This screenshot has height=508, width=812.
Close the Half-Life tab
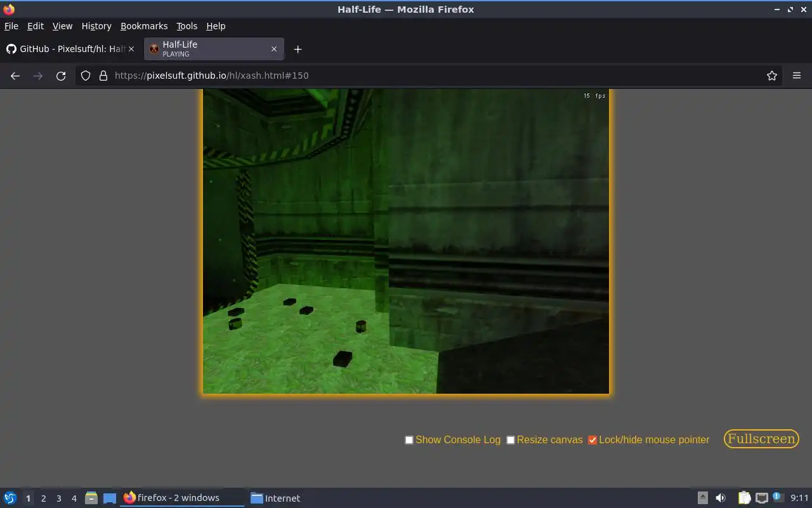(274, 49)
